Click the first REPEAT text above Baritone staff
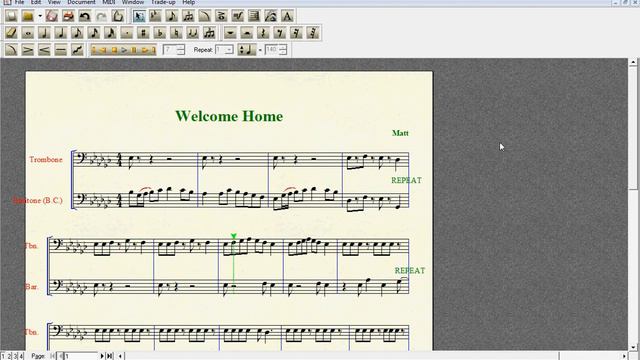 (406, 180)
